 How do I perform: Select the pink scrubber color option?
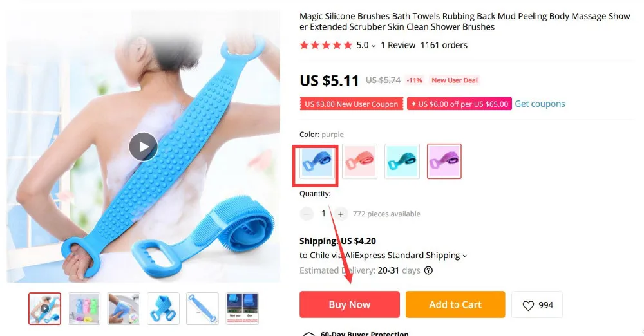point(360,162)
